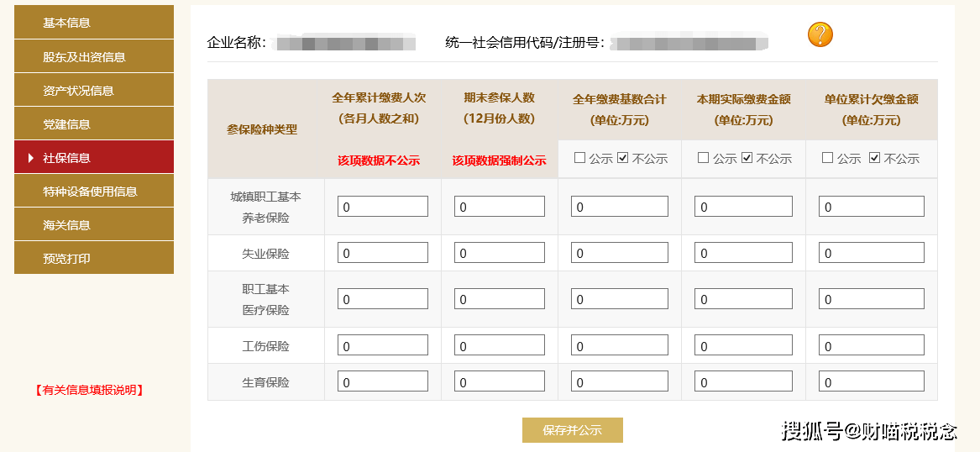980x452 pixels.
Task: Select 海关信息 in the sidebar
Action: (x=94, y=224)
